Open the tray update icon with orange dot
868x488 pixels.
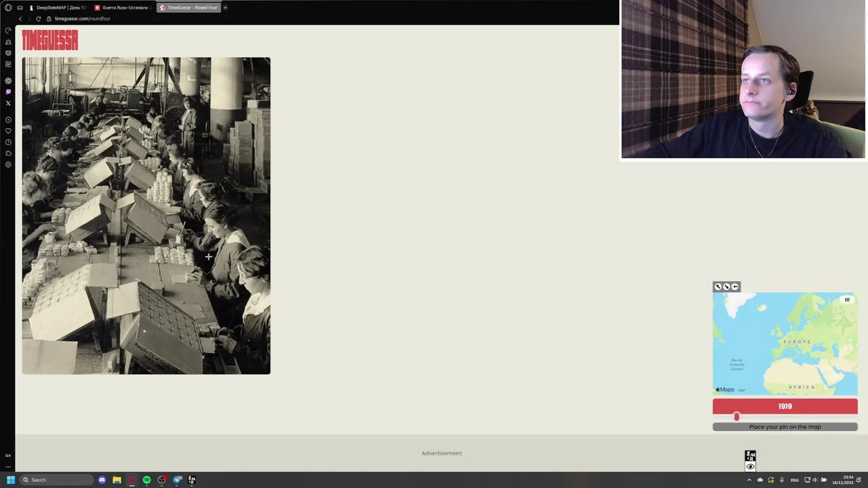[770, 480]
